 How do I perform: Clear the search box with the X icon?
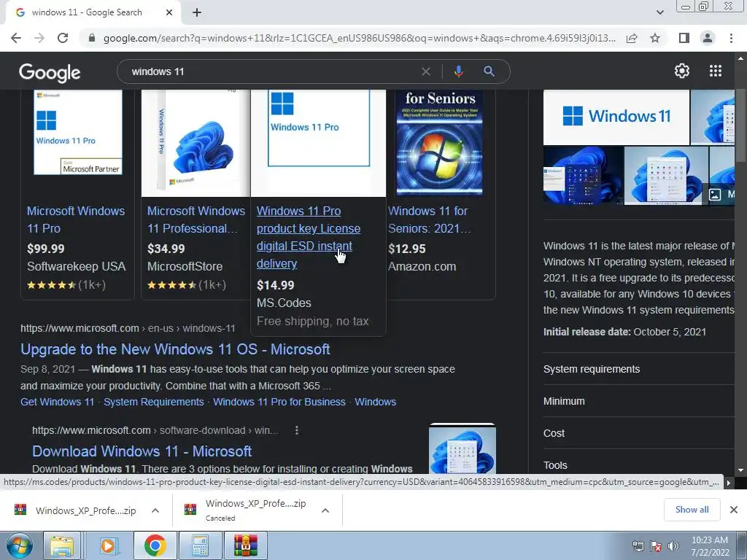(x=426, y=71)
